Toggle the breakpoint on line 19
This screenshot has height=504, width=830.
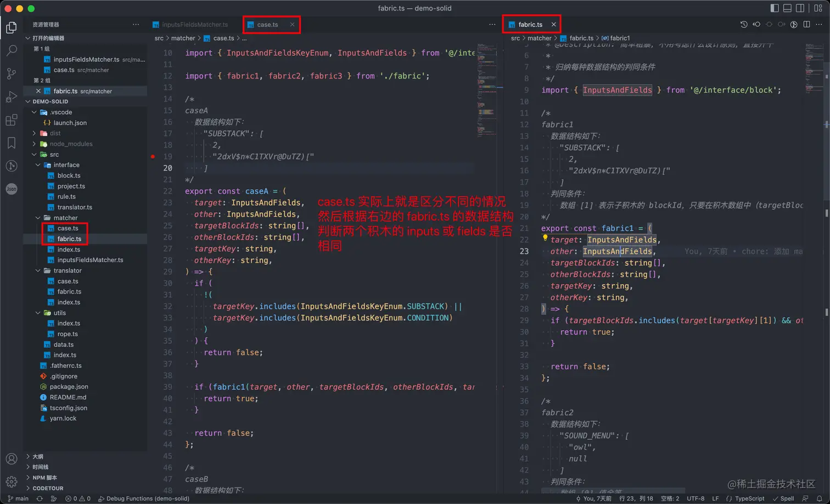click(x=153, y=156)
